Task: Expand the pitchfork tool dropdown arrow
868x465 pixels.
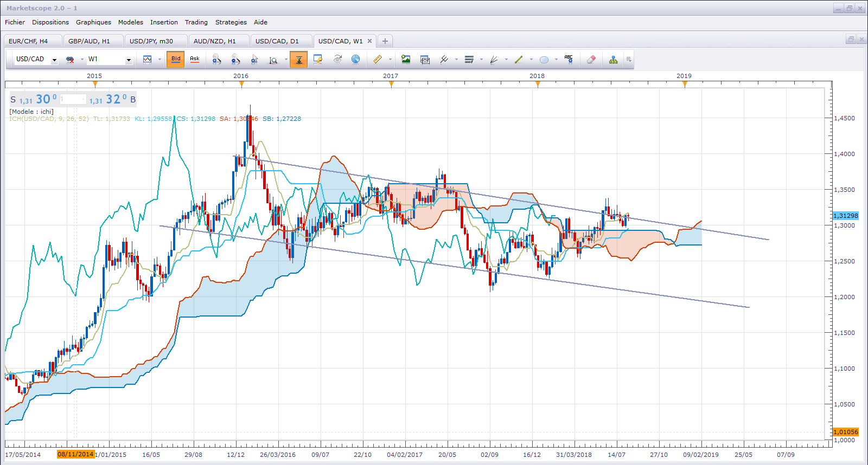Action: click(x=456, y=60)
